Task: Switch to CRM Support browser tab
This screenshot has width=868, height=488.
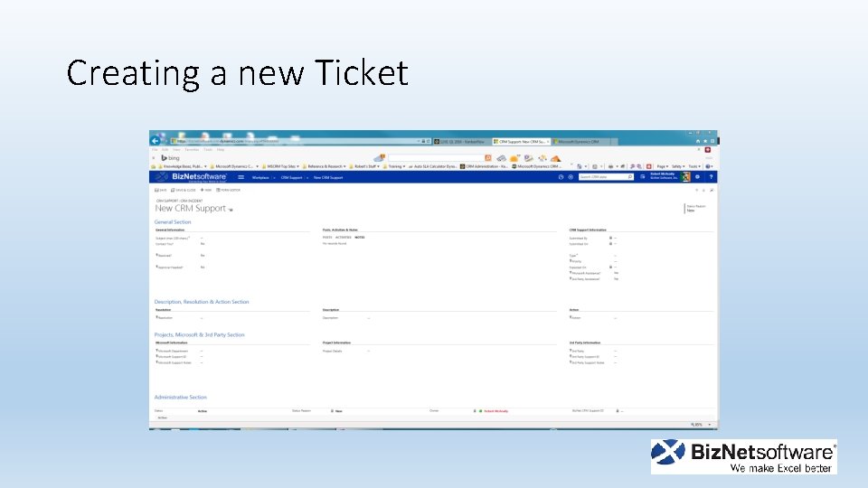Action: (520, 142)
